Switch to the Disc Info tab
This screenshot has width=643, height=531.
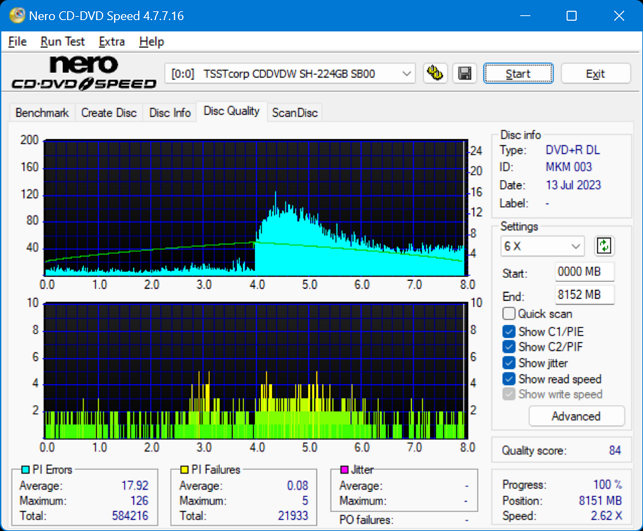click(170, 112)
